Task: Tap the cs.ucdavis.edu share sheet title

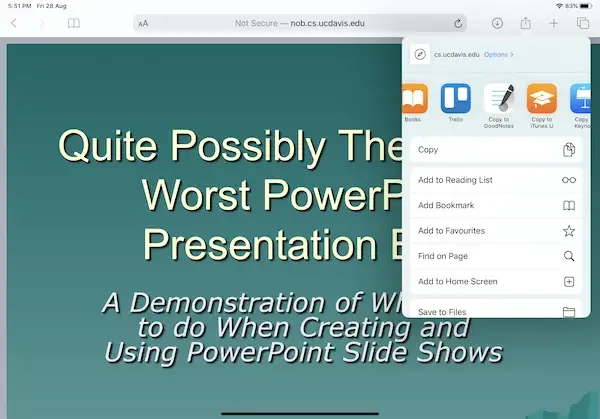Action: (x=456, y=55)
